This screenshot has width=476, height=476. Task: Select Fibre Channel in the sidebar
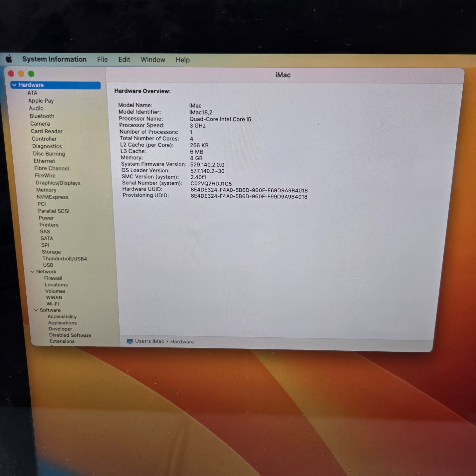coord(51,168)
